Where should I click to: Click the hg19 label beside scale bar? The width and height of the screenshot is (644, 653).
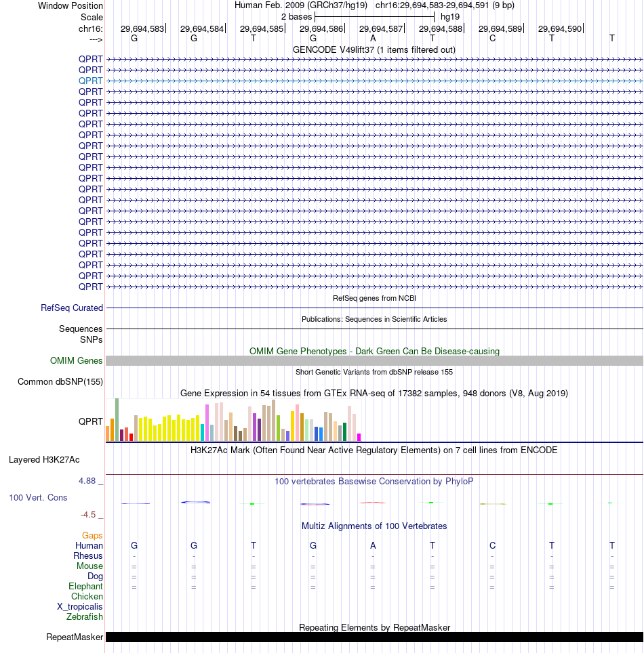point(450,17)
